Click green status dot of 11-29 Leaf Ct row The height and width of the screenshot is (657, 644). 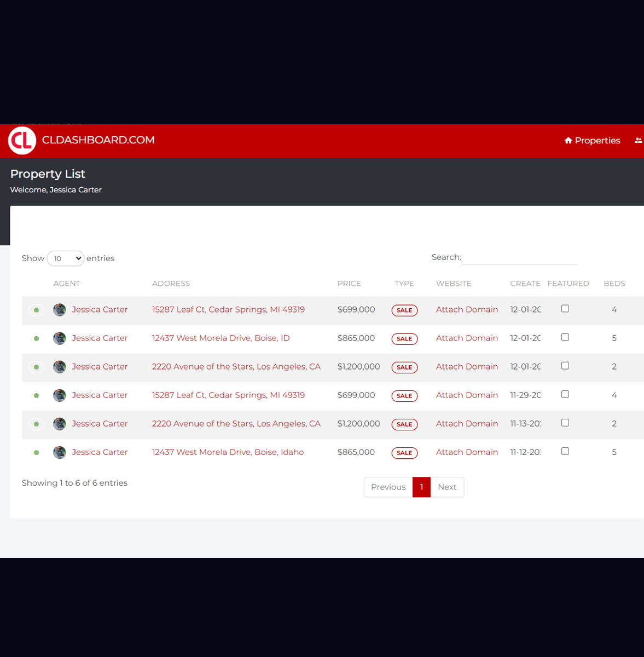[x=36, y=395]
